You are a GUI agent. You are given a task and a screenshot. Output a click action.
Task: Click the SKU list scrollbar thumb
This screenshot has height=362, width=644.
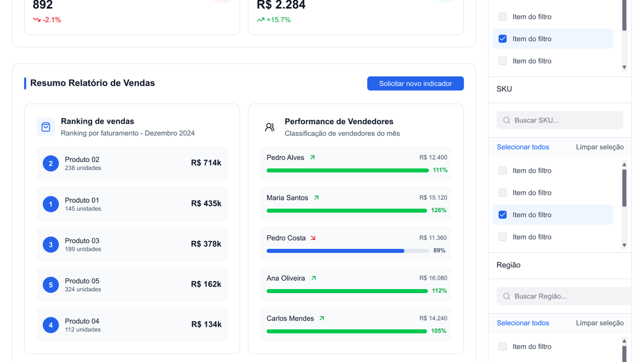(x=624, y=188)
